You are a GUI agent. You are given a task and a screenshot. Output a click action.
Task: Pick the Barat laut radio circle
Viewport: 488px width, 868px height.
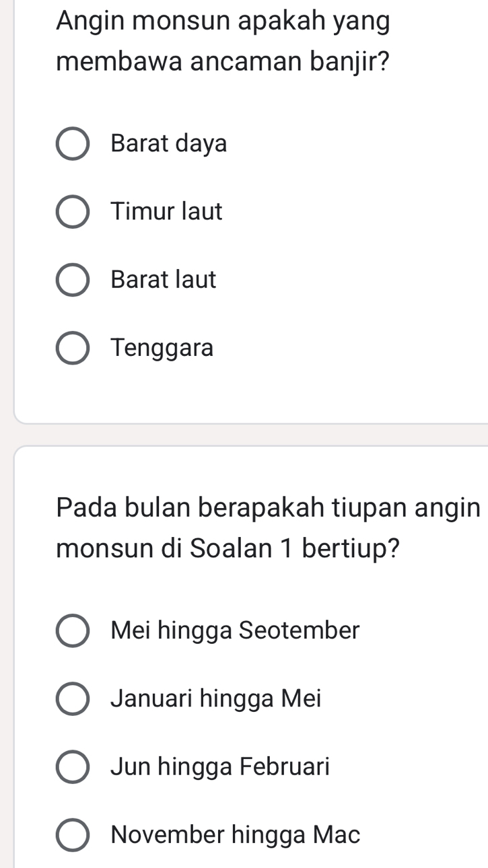72,280
